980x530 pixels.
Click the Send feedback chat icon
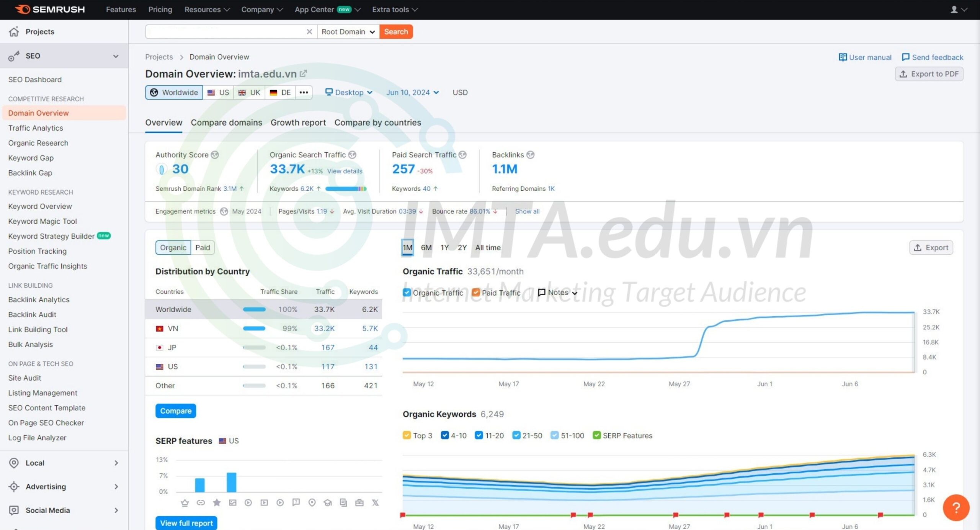pos(905,57)
